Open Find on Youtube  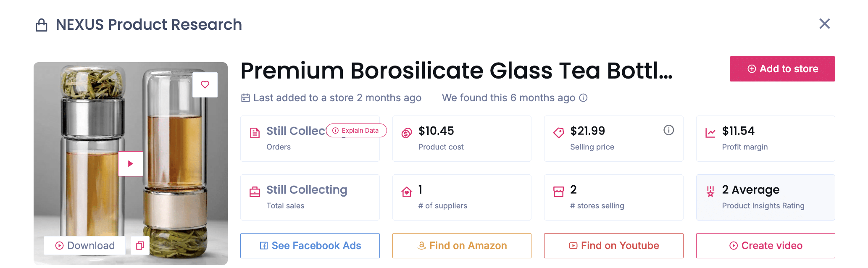[613, 246]
